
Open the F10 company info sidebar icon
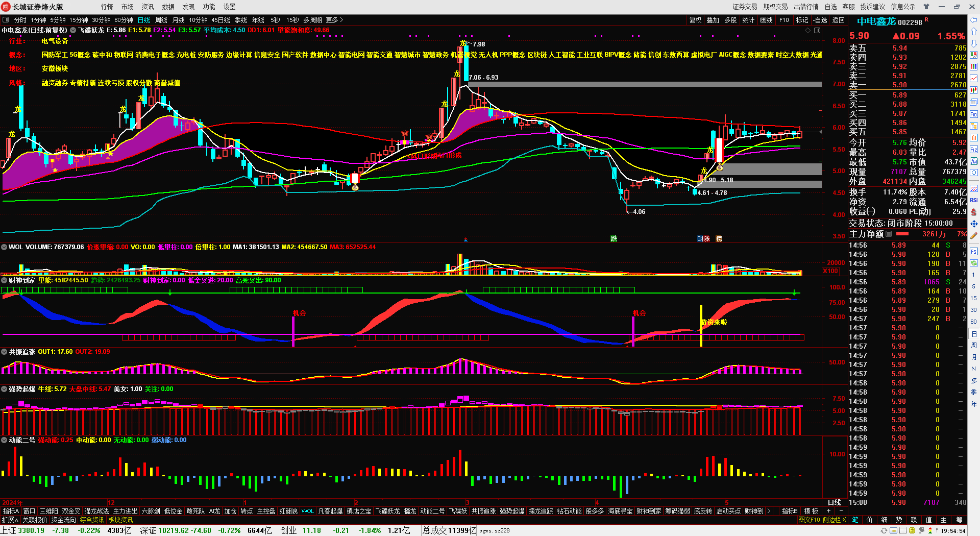click(974, 114)
